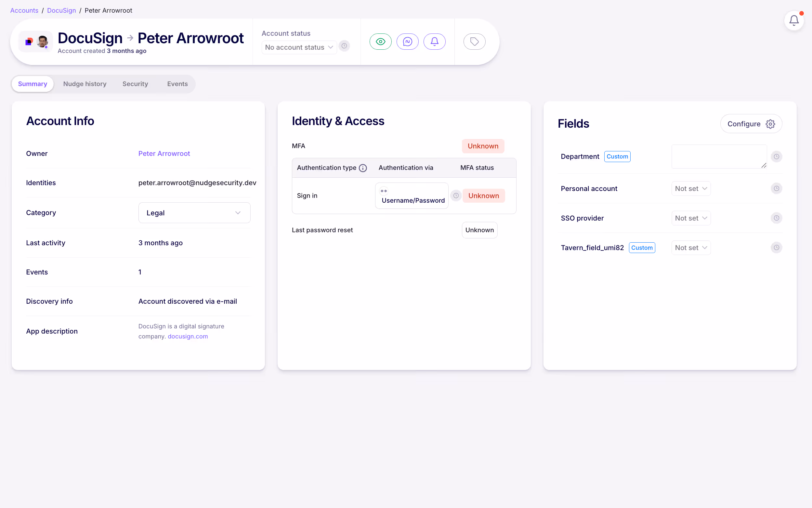Click the info icon beside Authentication type
This screenshot has width=812, height=508.
pyautogui.click(x=363, y=168)
